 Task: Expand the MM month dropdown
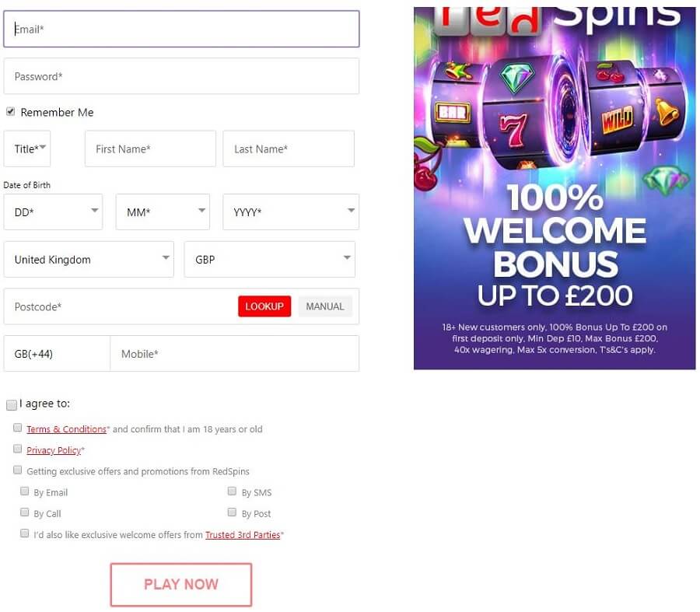click(x=163, y=212)
